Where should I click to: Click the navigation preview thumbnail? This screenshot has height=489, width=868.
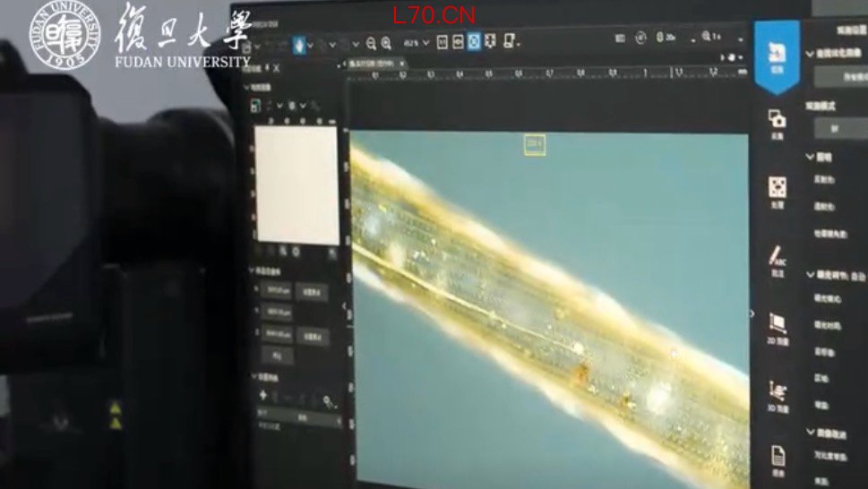[x=296, y=184]
